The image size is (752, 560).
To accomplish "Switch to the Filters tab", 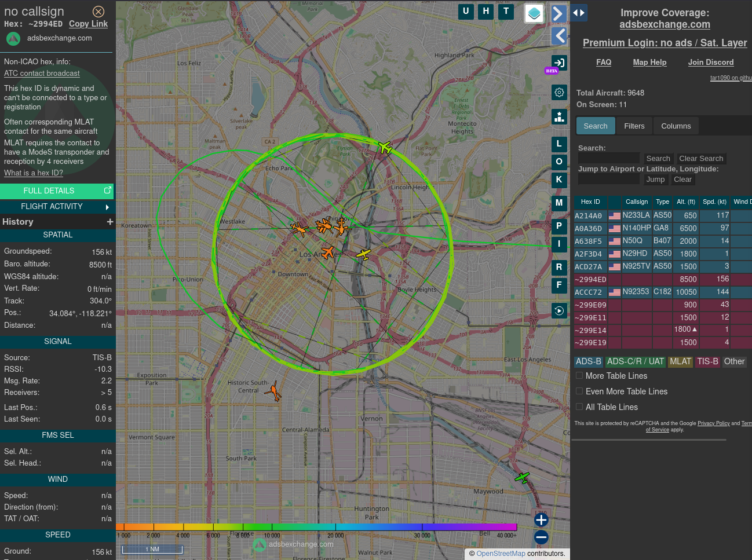I will tap(634, 126).
